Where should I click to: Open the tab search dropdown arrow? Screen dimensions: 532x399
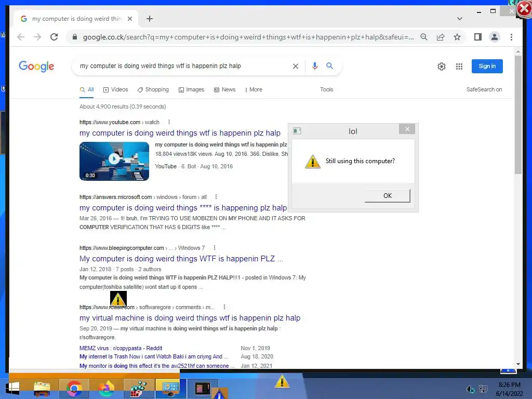460,19
